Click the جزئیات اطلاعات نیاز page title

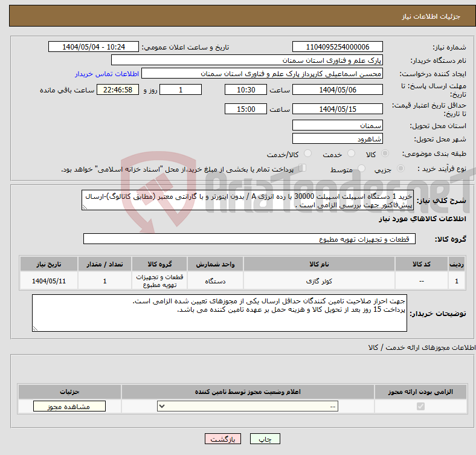coord(431,16)
